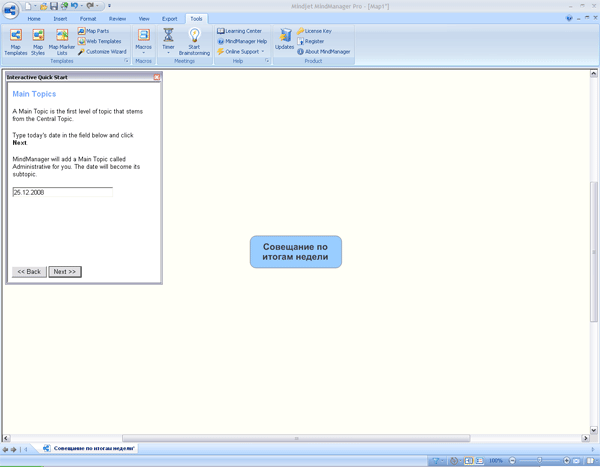This screenshot has width=600, height=467.
Task: Click the Timer hourglass
Action: [x=168, y=41]
